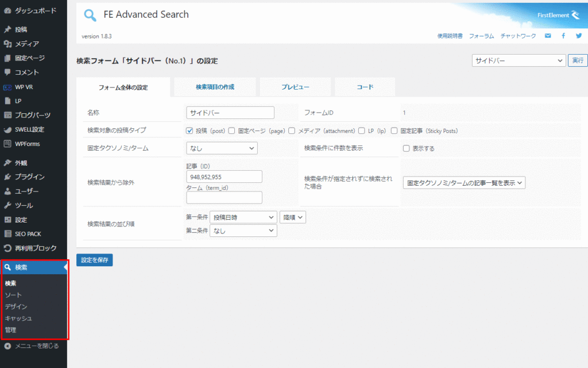Enable the 表示する count checkbox
The height and width of the screenshot is (368, 588).
click(406, 148)
